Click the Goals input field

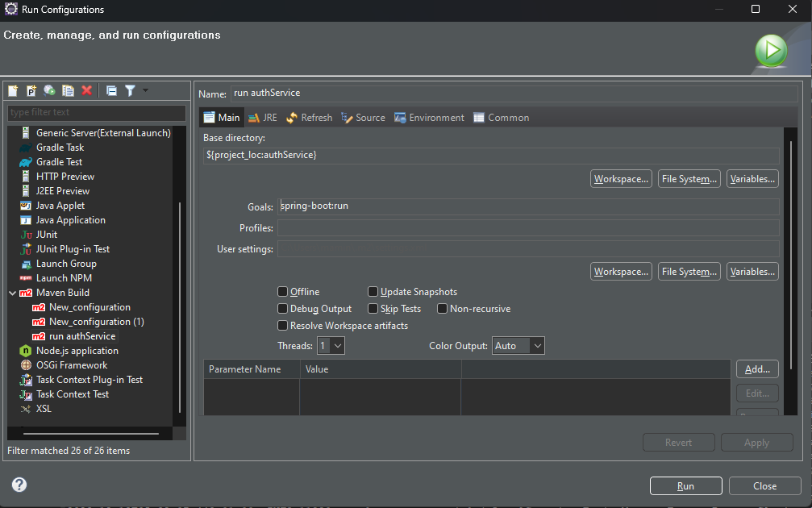click(528, 206)
